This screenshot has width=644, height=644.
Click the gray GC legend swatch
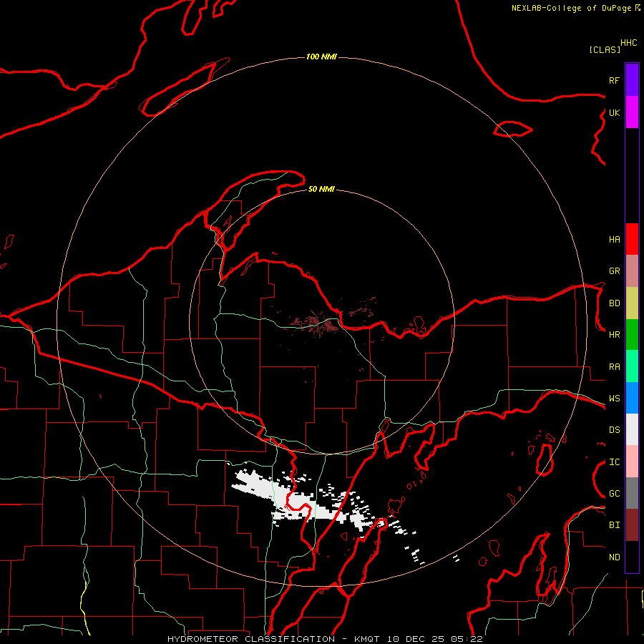click(x=632, y=493)
